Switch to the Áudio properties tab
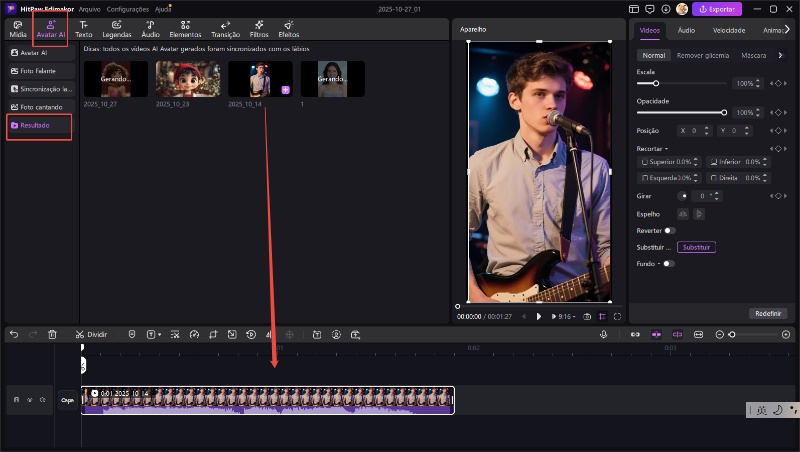This screenshot has height=452, width=800. (x=686, y=30)
